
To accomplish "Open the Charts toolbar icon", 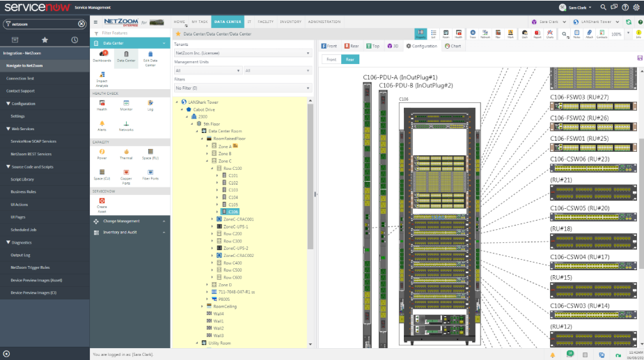I will point(550,33).
